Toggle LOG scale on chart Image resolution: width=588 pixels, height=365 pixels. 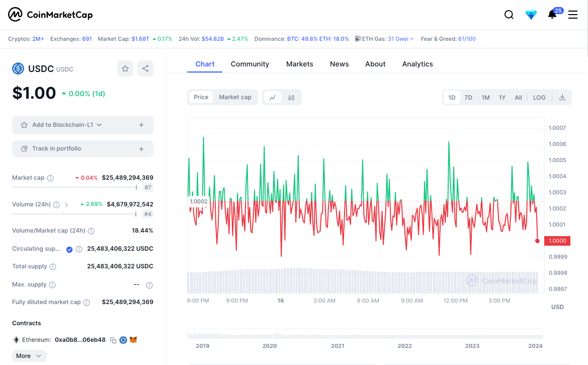539,97
